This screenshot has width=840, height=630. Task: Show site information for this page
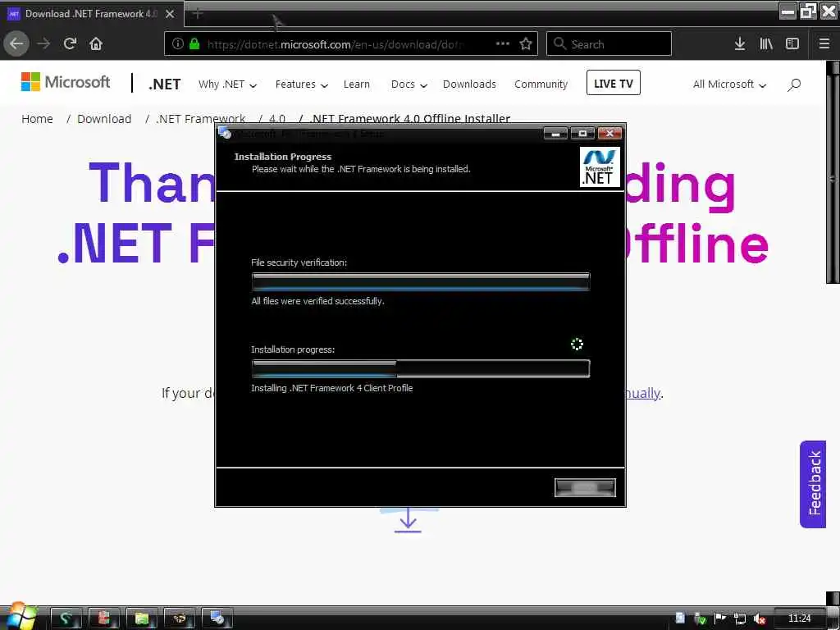178,44
